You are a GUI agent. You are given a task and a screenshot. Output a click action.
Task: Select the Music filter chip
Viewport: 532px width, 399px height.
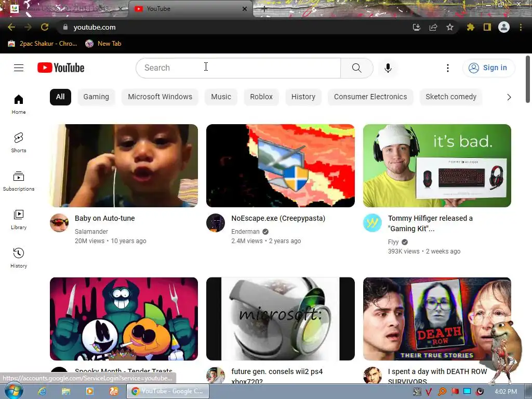[x=221, y=97]
